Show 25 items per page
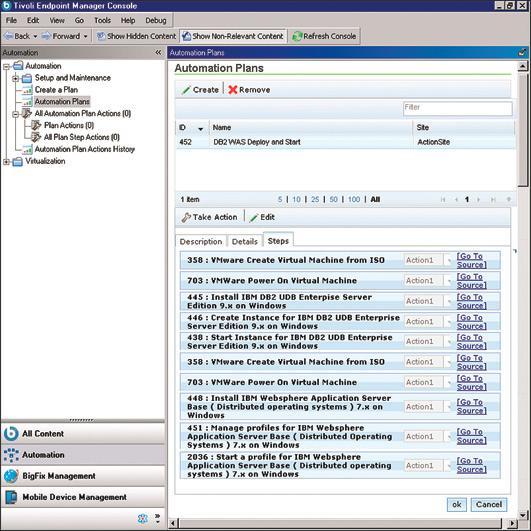The width and height of the screenshot is (531, 531). click(315, 199)
